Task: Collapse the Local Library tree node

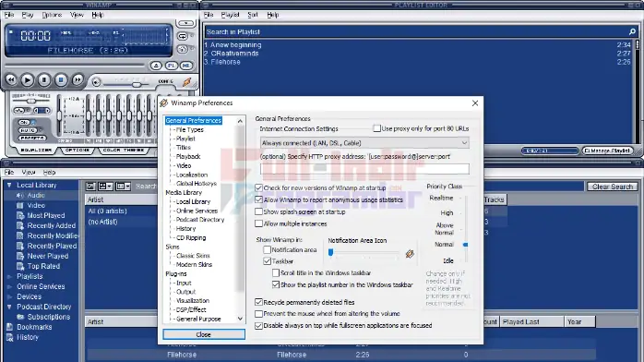Action: point(9,186)
